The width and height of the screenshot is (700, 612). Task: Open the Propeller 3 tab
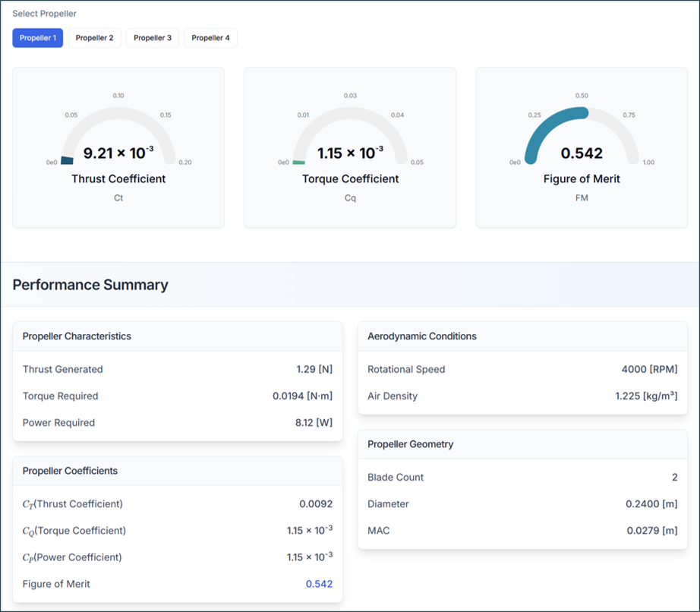click(x=153, y=38)
